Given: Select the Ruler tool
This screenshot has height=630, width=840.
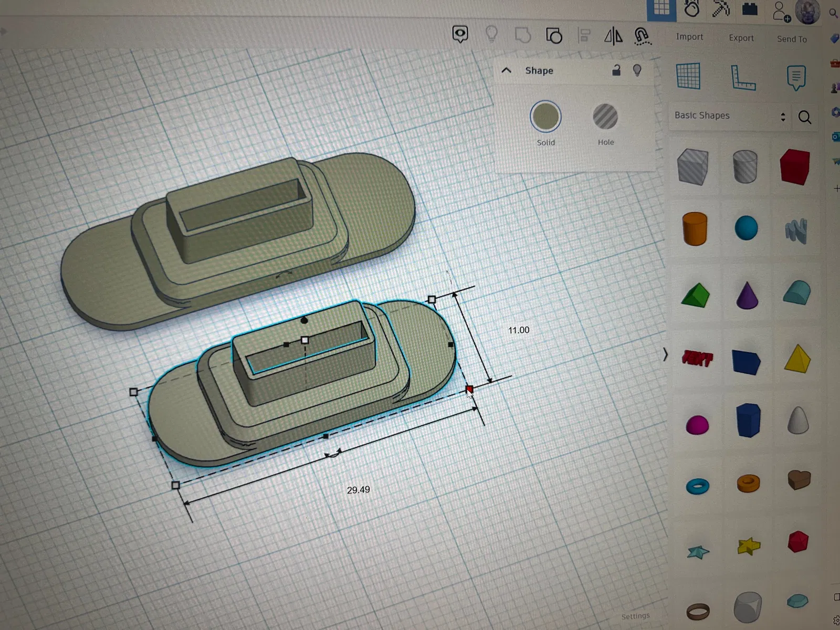Looking at the screenshot, I should tap(743, 78).
